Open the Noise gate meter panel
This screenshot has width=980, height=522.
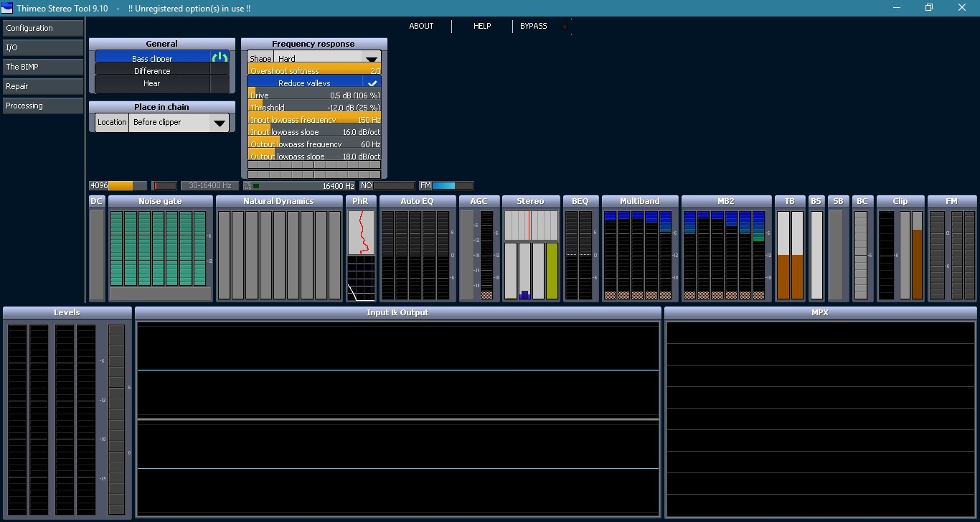161,248
